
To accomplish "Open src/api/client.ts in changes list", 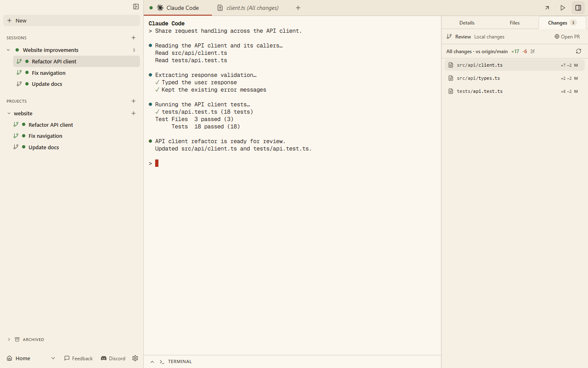I will coord(514,65).
